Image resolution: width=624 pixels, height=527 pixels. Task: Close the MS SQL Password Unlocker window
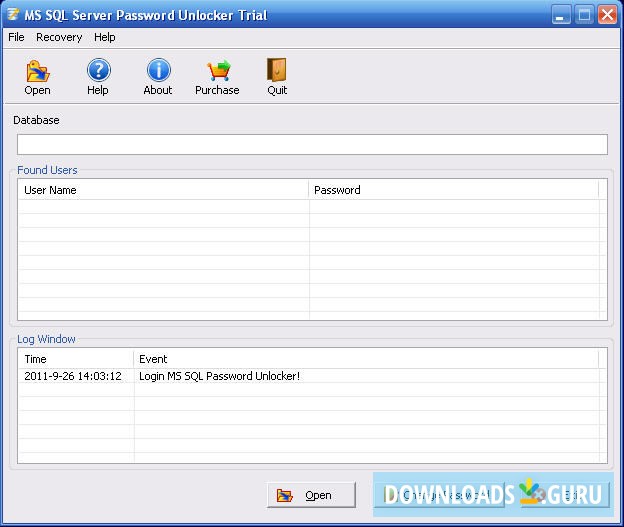tap(607, 16)
